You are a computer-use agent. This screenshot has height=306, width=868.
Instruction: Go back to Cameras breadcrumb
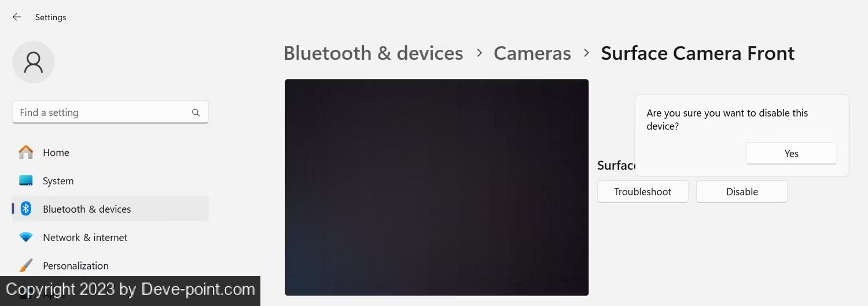click(532, 53)
